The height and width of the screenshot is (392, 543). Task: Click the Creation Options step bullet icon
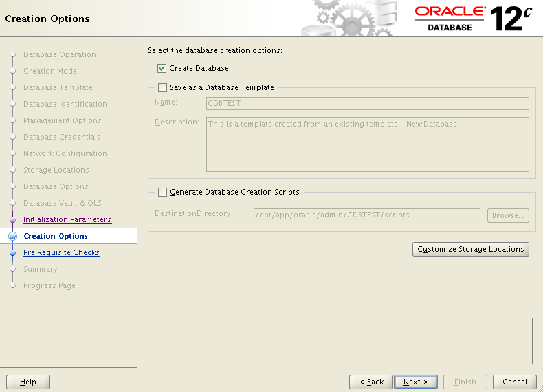click(13, 236)
